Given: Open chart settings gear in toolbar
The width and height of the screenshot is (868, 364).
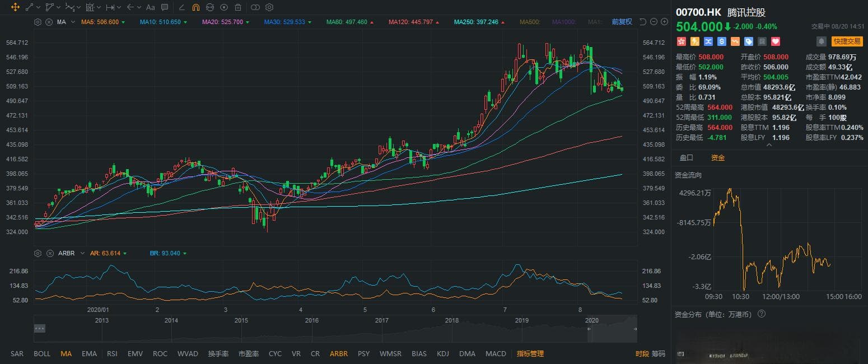Looking at the screenshot, I should tap(269, 7).
